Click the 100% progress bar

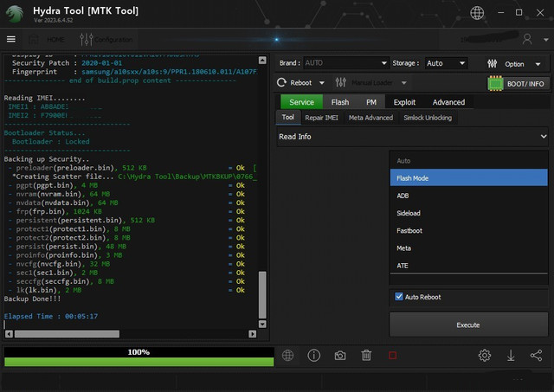[x=138, y=357]
